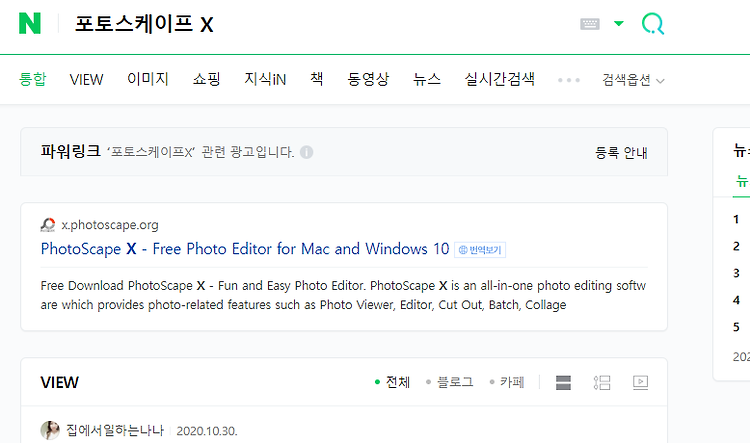Click the green Naver N logo

30,23
